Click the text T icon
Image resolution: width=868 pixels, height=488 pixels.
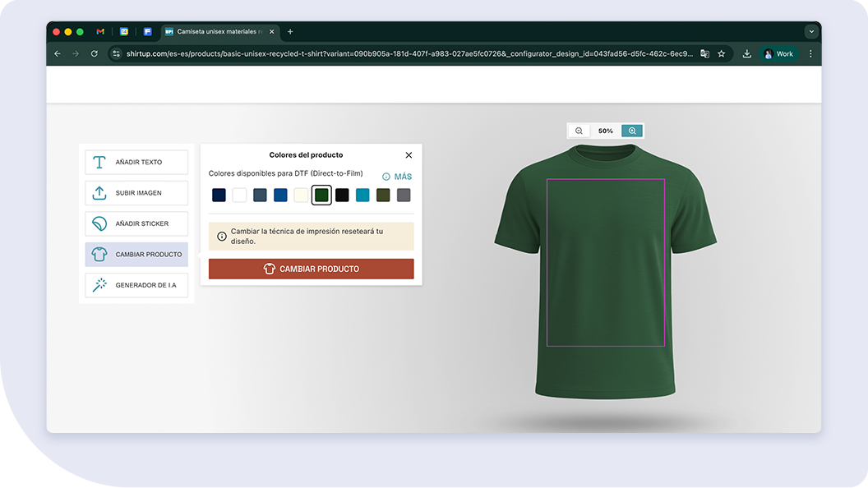tap(99, 162)
